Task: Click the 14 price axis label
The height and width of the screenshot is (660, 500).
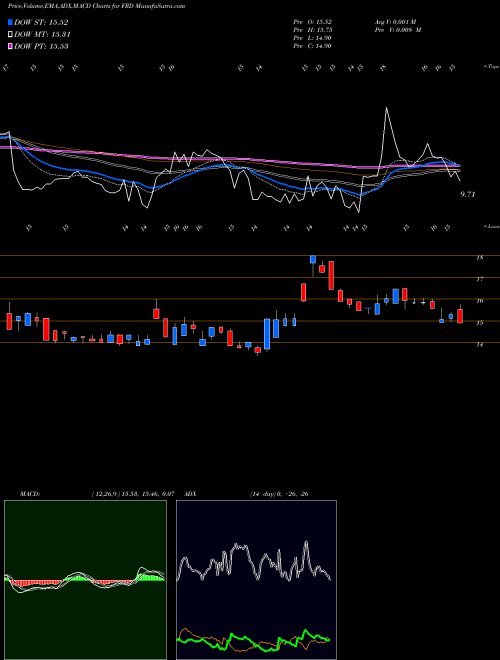Action: click(x=479, y=345)
